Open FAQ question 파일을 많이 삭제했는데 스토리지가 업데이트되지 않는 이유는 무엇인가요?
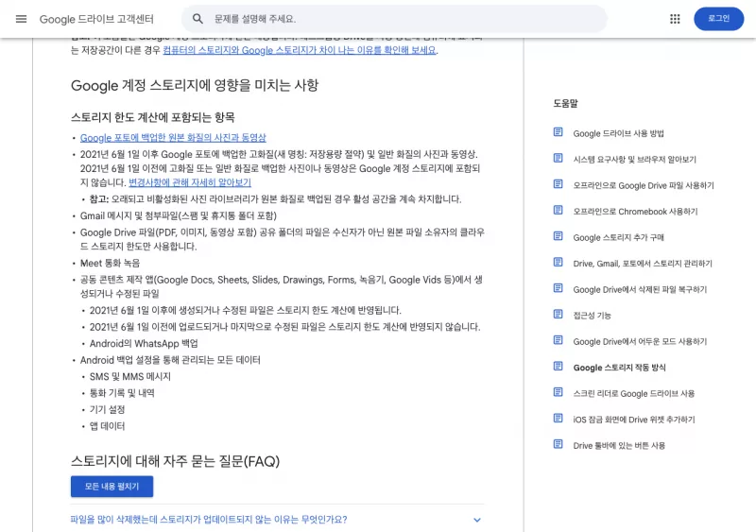This screenshot has width=756, height=532. 209,520
